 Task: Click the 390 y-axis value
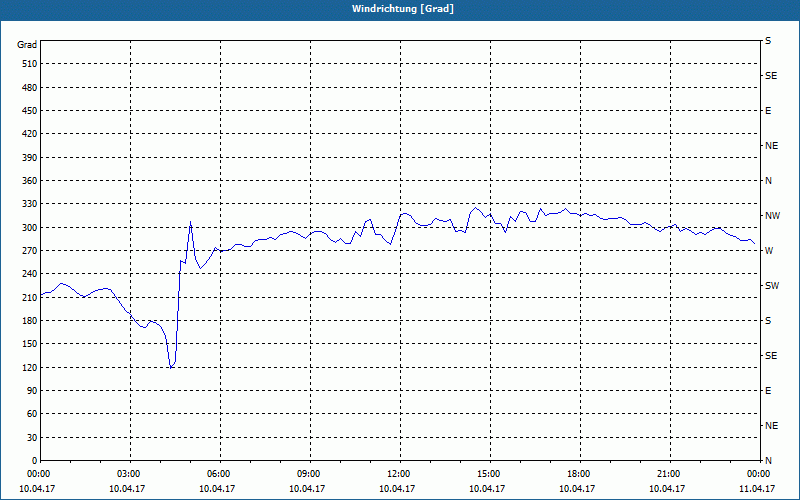30,158
